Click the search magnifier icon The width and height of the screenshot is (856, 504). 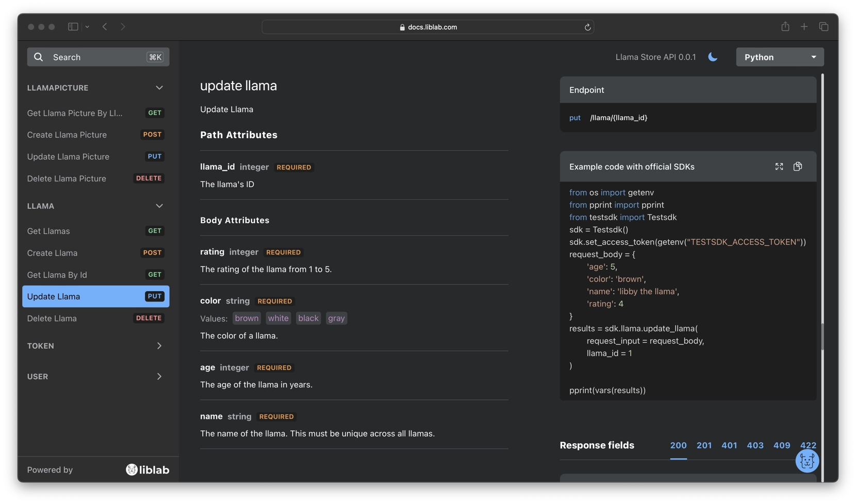pos(38,57)
